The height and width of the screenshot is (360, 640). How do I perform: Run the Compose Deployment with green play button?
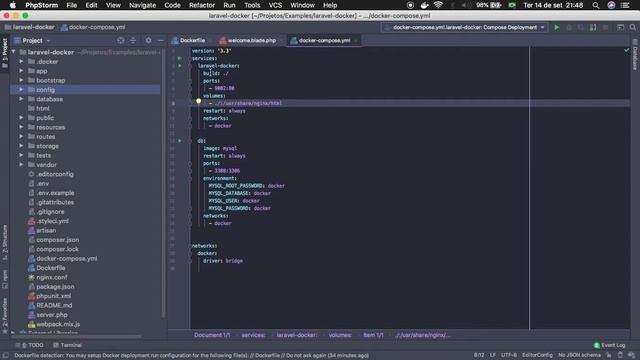pyautogui.click(x=557, y=27)
